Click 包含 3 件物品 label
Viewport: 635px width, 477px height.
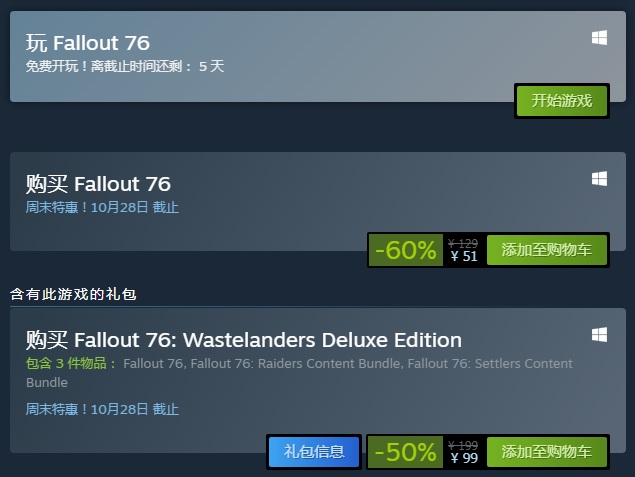click(70, 363)
